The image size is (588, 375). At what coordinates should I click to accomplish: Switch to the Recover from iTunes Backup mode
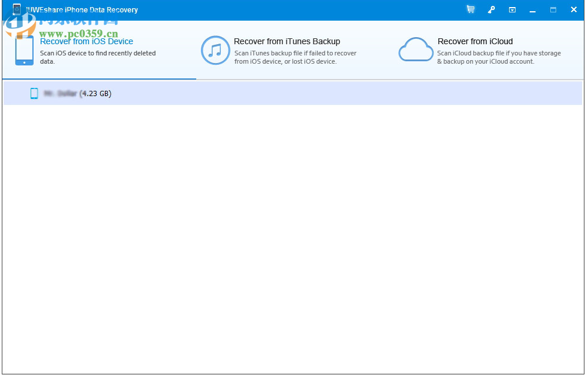287,41
